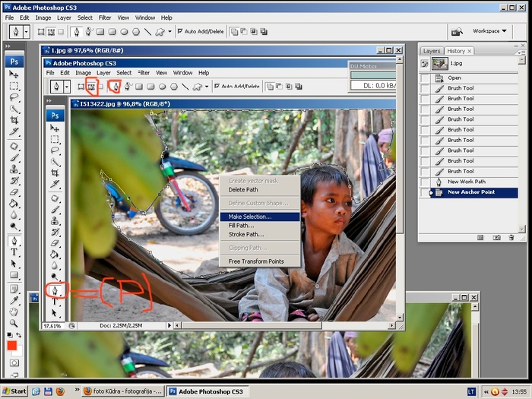Select the Move tool in outer toolbox

14,74
